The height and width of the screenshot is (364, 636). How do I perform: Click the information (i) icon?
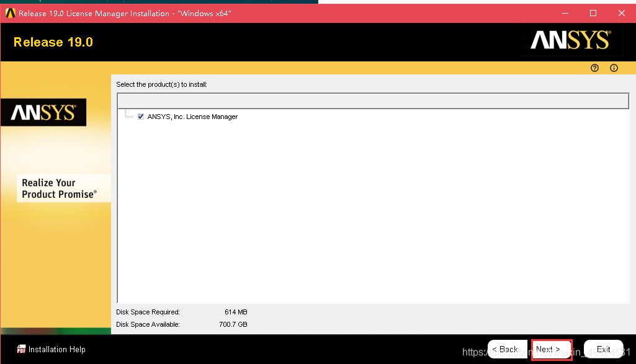(x=614, y=68)
